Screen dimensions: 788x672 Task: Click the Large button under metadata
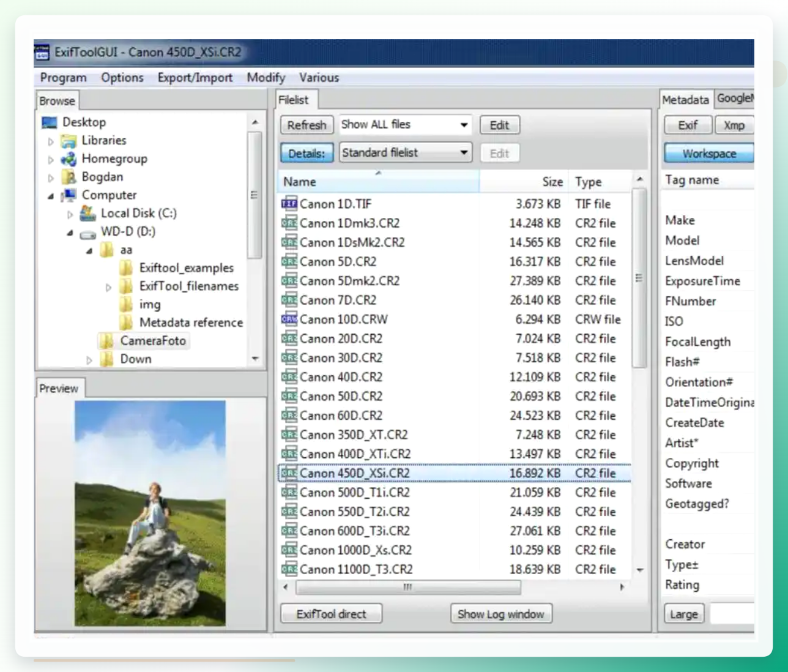pos(684,614)
